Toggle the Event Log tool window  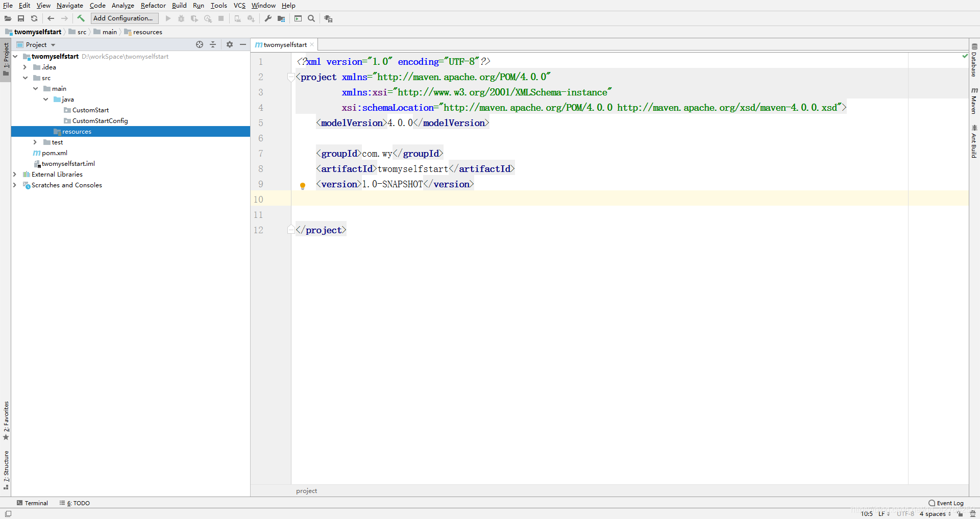point(946,503)
